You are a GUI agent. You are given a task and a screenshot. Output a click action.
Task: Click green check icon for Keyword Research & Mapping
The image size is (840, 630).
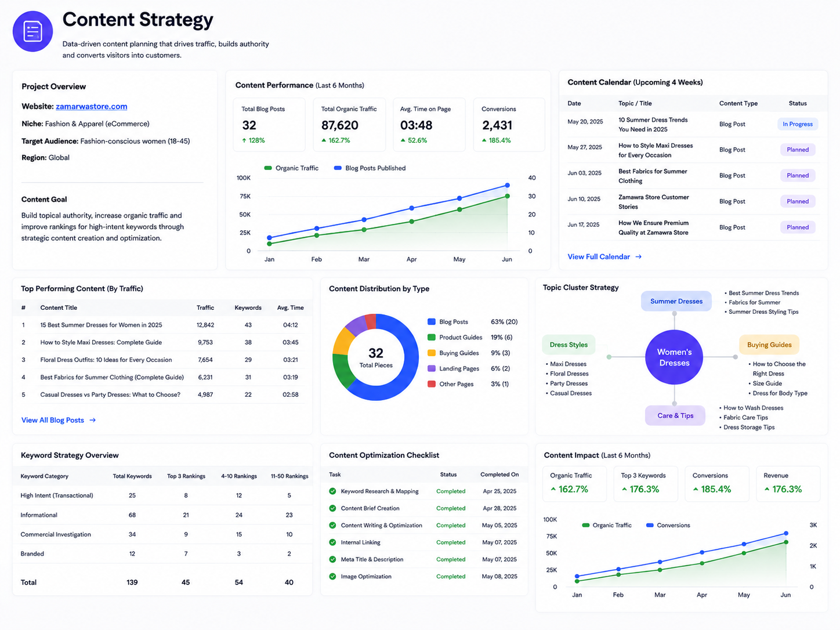(x=332, y=491)
